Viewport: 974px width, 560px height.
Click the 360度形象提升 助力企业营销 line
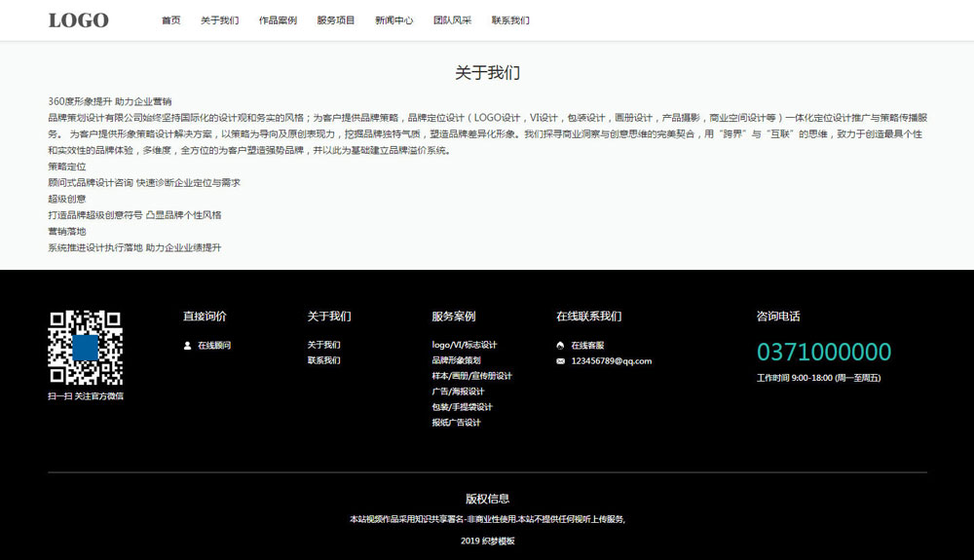[x=110, y=101]
